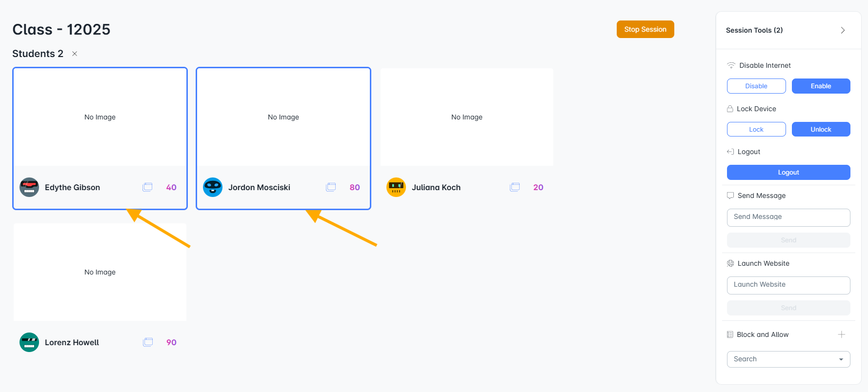Collapse the Session Tools panel chevron

(x=843, y=30)
